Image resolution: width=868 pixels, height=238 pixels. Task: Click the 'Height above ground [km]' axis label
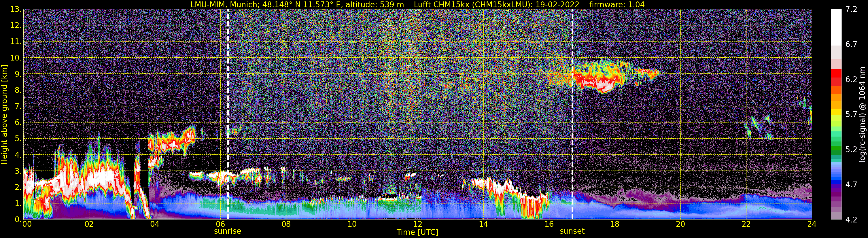pos(4,115)
